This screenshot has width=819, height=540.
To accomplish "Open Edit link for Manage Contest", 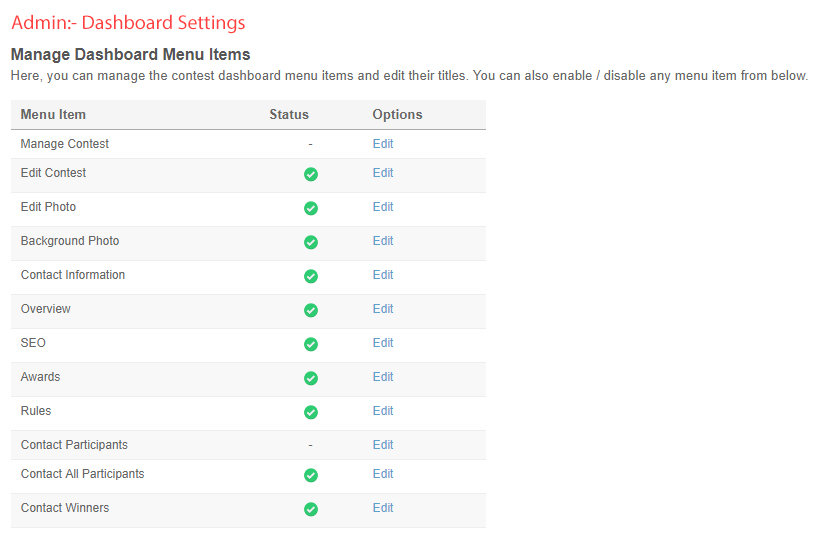I will click(x=383, y=144).
